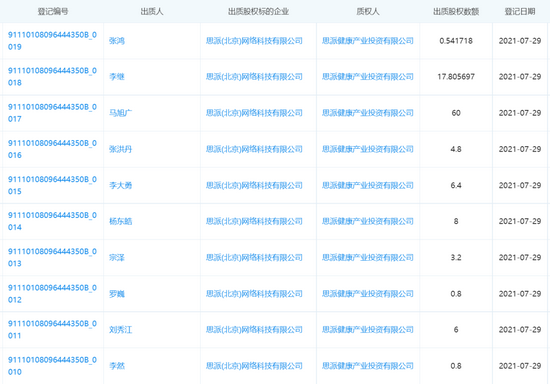Viewport: 550px width, 384px height.
Task: Click date 2021-07-29 in row _0016
Action: (520, 149)
